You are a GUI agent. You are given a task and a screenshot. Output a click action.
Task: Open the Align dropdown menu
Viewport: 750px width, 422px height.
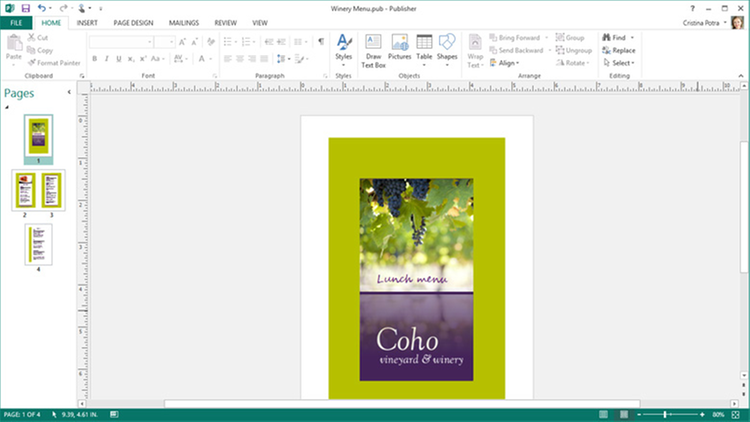point(504,63)
